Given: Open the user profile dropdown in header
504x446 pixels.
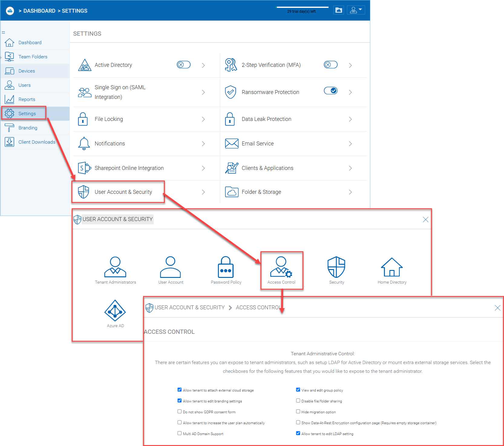Looking at the screenshot, I should point(356,10).
